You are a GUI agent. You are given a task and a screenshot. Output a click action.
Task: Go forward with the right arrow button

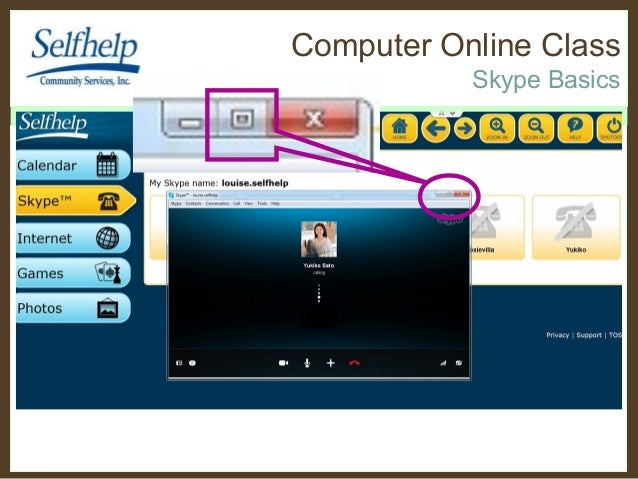click(464, 129)
